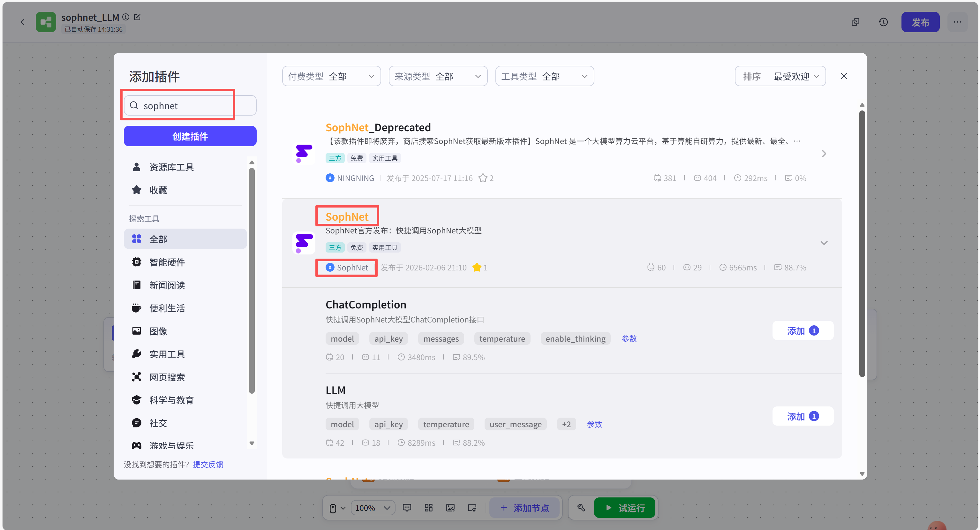The image size is (980, 530).
Task: Open the 排序 最受欢迎 sorting dropdown
Action: click(x=780, y=76)
